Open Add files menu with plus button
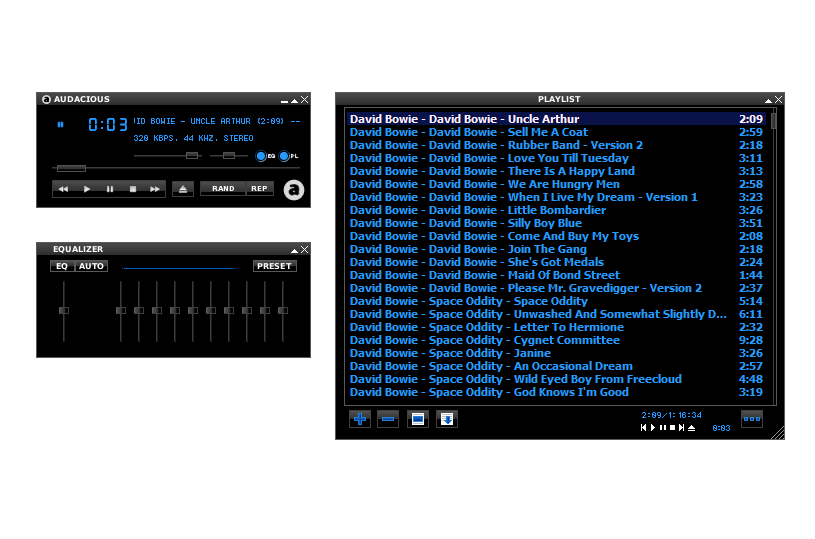 tap(360, 419)
